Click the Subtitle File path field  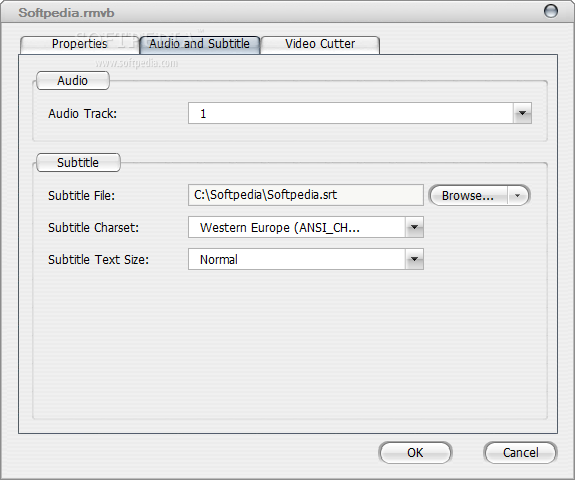[x=306, y=195]
